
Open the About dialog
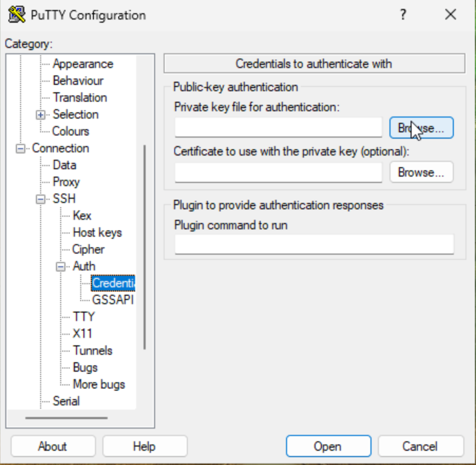tap(53, 446)
